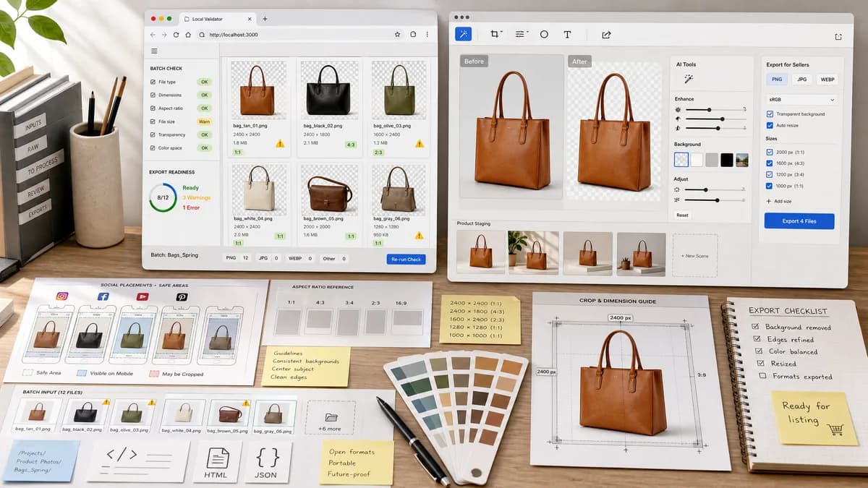Select the staging scene with plant on left

[533, 254]
